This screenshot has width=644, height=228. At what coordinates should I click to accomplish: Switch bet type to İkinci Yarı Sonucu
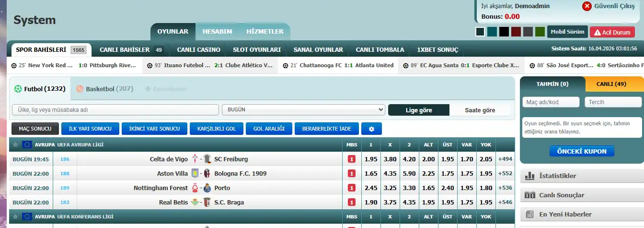click(x=154, y=129)
